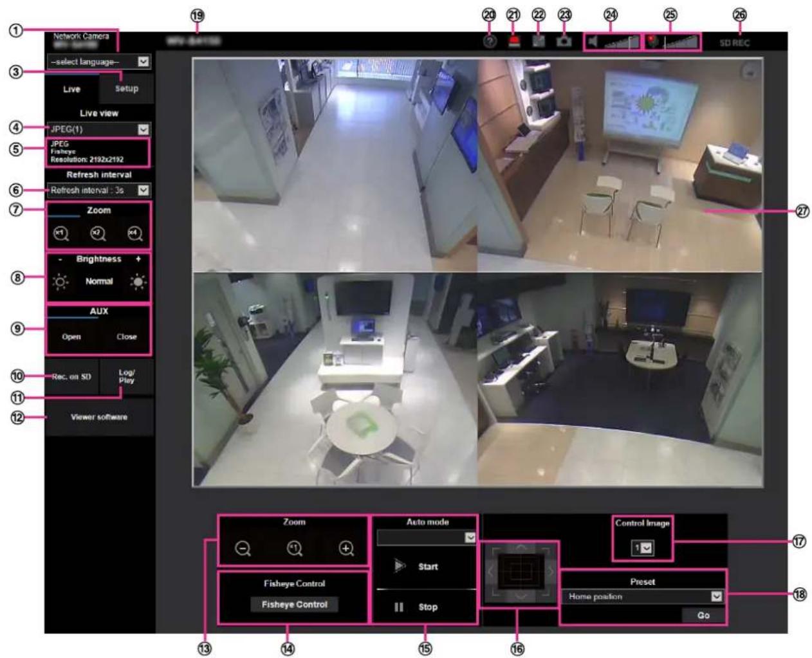Adjust the speaker volume level bar
Viewport: 812px width, 658px height.
(x=622, y=42)
